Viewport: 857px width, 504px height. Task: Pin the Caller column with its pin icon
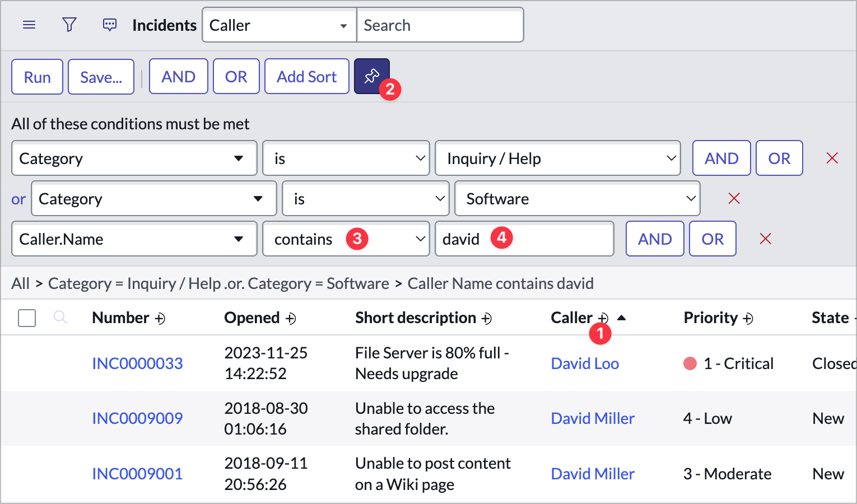coord(604,318)
